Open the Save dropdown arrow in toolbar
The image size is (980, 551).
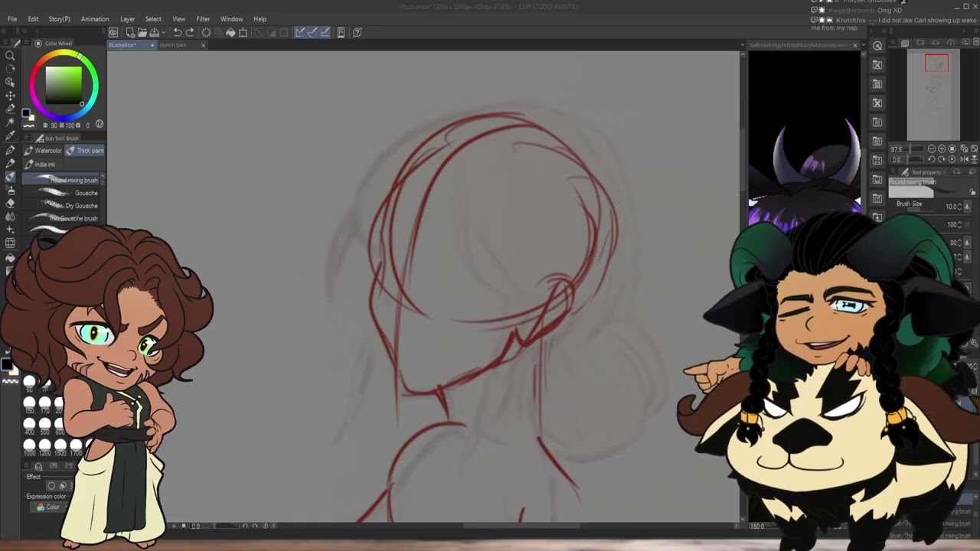tap(163, 32)
